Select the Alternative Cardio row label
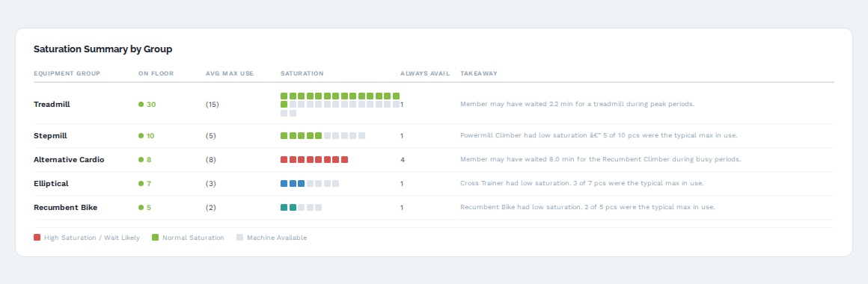 coord(69,160)
